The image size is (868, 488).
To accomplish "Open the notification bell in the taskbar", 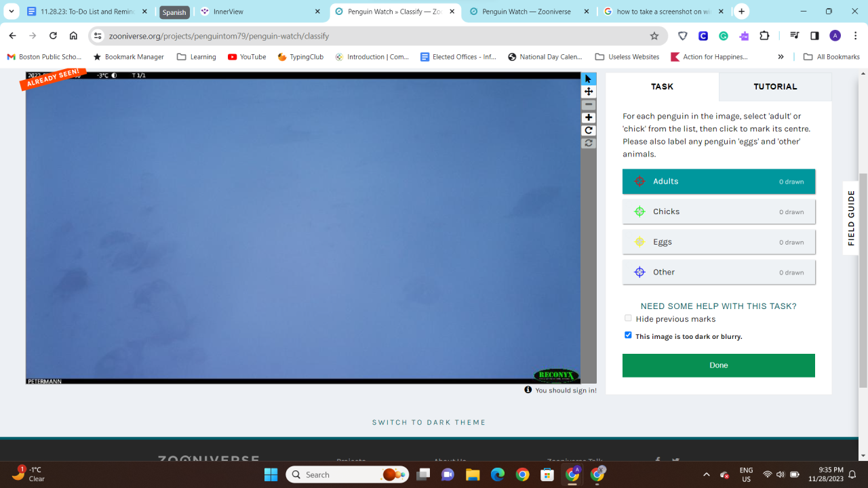I will (854, 474).
